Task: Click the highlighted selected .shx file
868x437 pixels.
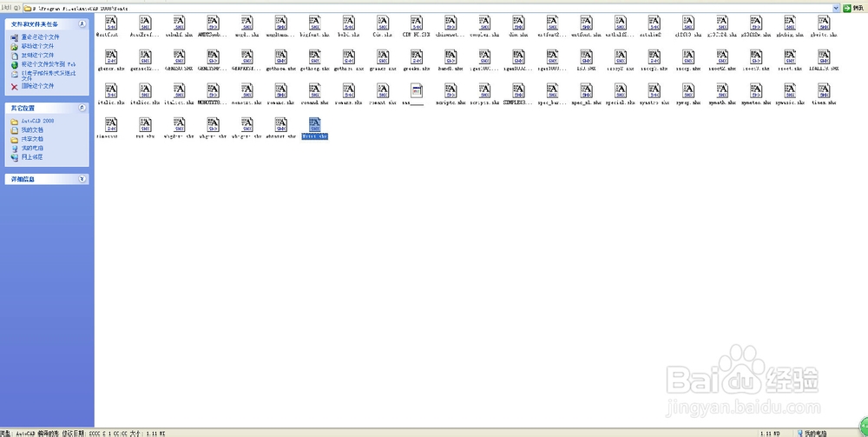Action: [x=314, y=128]
